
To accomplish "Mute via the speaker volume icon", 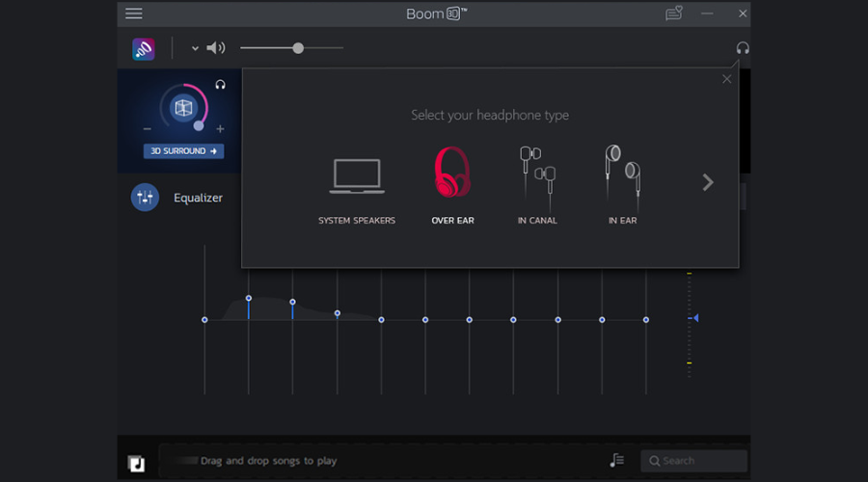I will click(216, 48).
